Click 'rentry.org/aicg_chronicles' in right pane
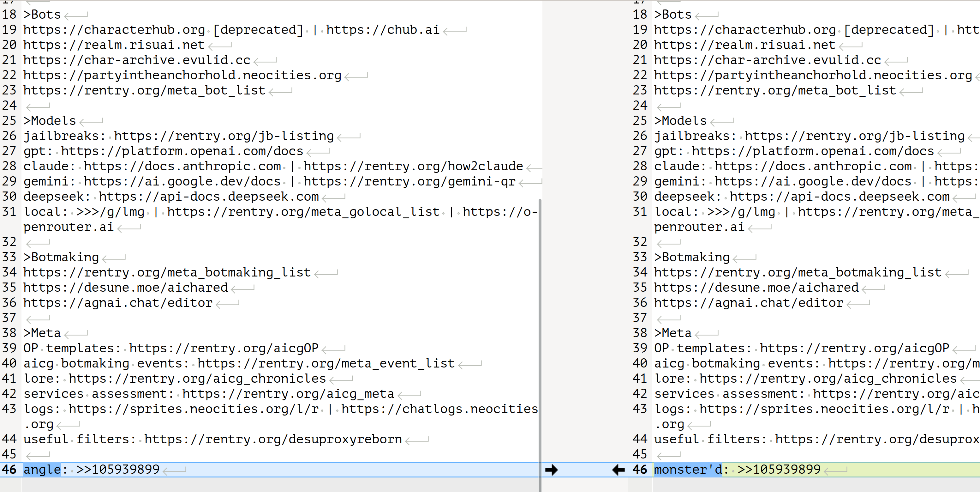 (x=859, y=379)
